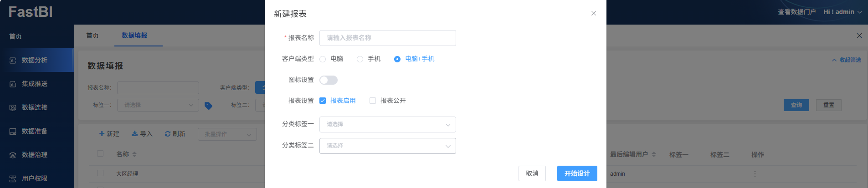
Task: Click the blue tag icon beside 标签一
Action: coord(208,106)
